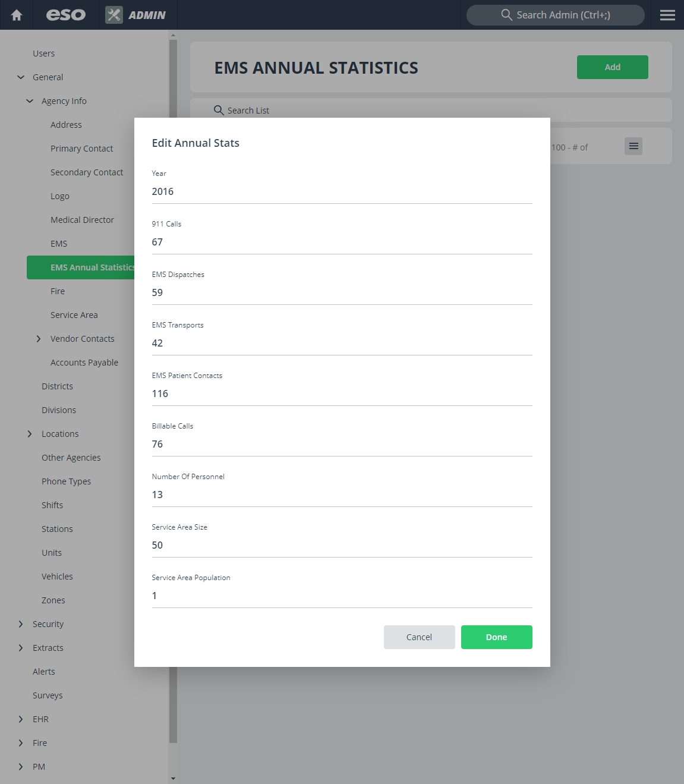Edit the Service Area Population field
Screen dimensions: 684x784
[x=342, y=596]
